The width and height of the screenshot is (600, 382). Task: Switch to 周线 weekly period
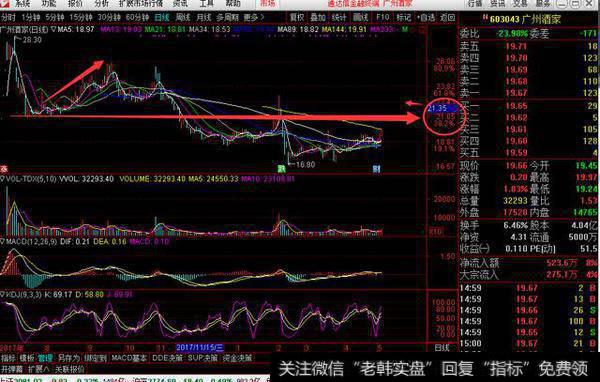click(183, 18)
